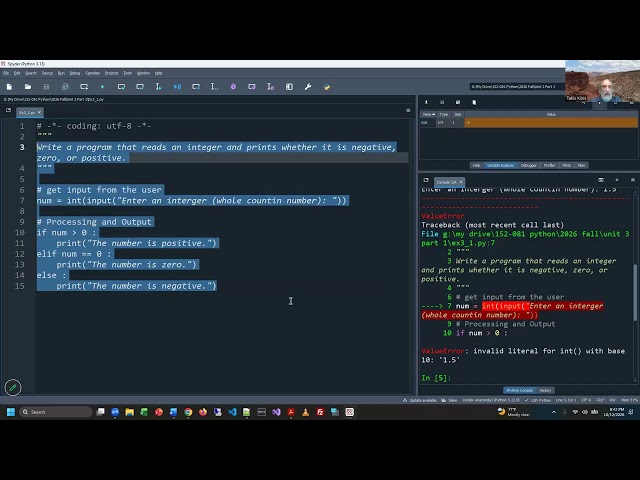The width and height of the screenshot is (640, 480).
Task: Open Projects menu
Action: click(111, 73)
